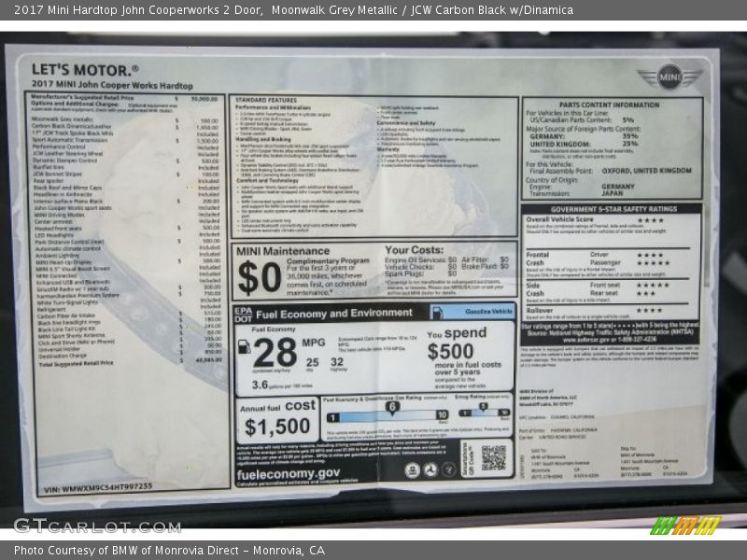The image size is (747, 560).
Task: Click the $1,500 annual fuel cost box
Action: [x=276, y=422]
